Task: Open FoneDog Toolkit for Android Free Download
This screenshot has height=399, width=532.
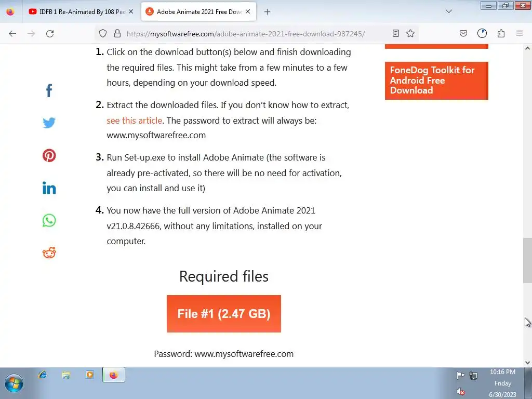Action: coord(436,81)
